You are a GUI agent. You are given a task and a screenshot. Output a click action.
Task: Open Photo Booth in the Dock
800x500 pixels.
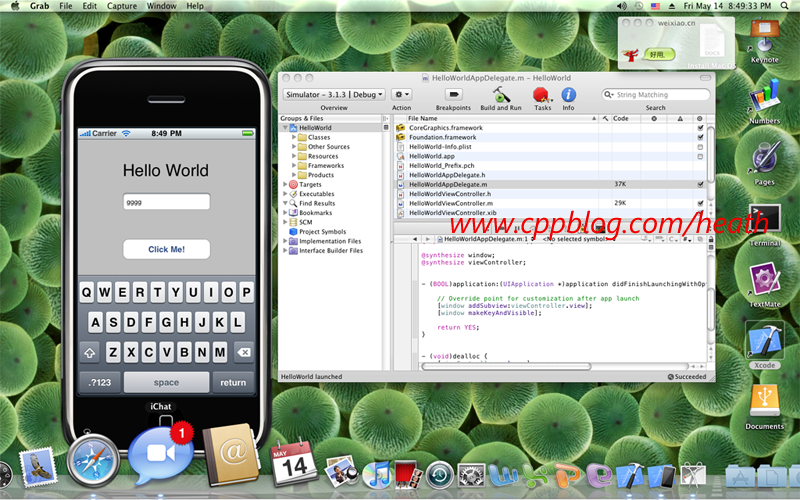tap(408, 474)
